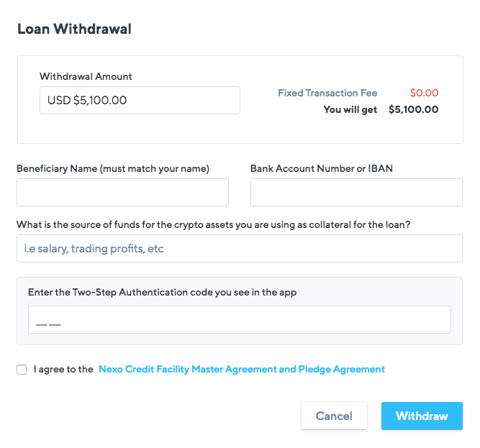Viewport: 480px width, 448px height.
Task: Click the 'You will get' label
Action: (350, 109)
